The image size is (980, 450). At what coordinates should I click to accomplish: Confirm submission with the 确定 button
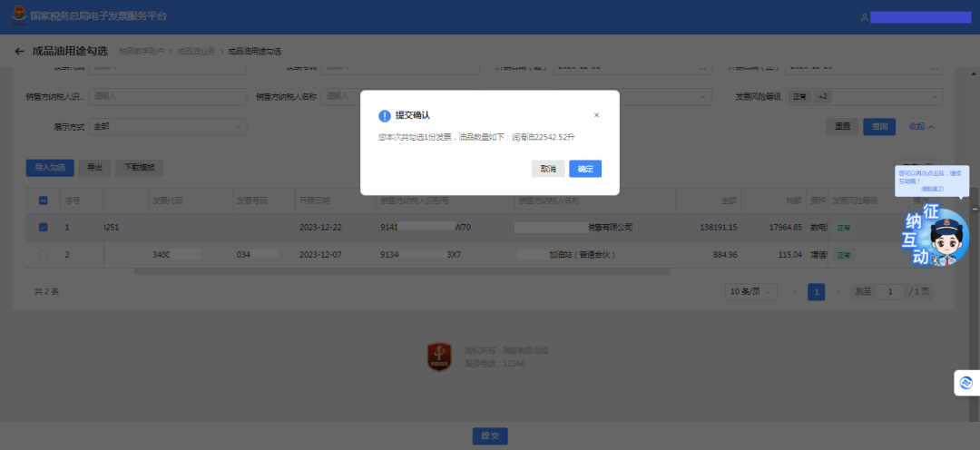pyautogui.click(x=585, y=169)
